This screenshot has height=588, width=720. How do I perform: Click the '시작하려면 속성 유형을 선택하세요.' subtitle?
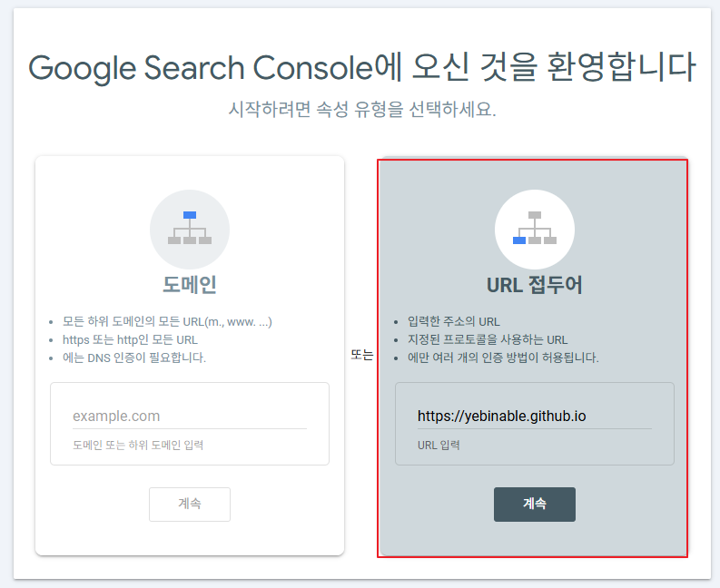pyautogui.click(x=362, y=109)
